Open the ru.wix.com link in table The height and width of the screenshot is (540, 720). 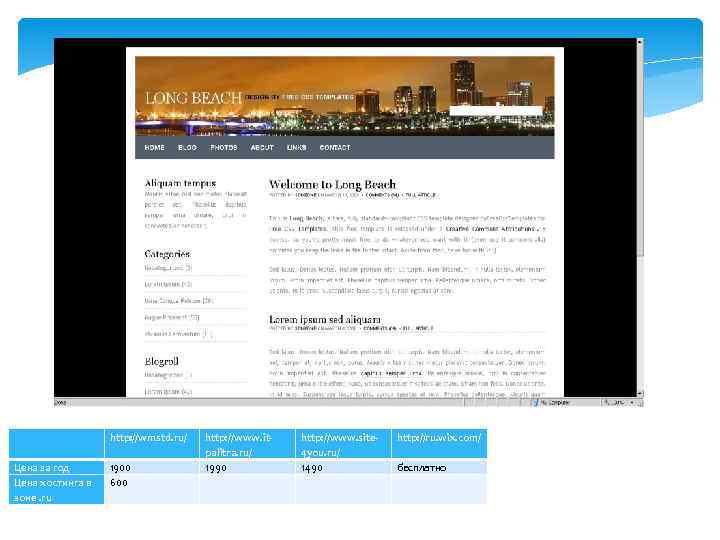(439, 438)
